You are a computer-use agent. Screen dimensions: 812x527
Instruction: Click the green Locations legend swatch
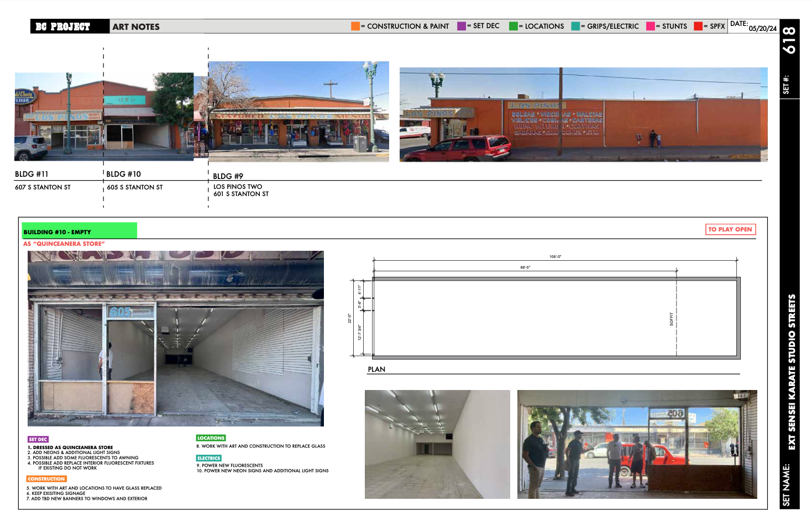point(514,26)
